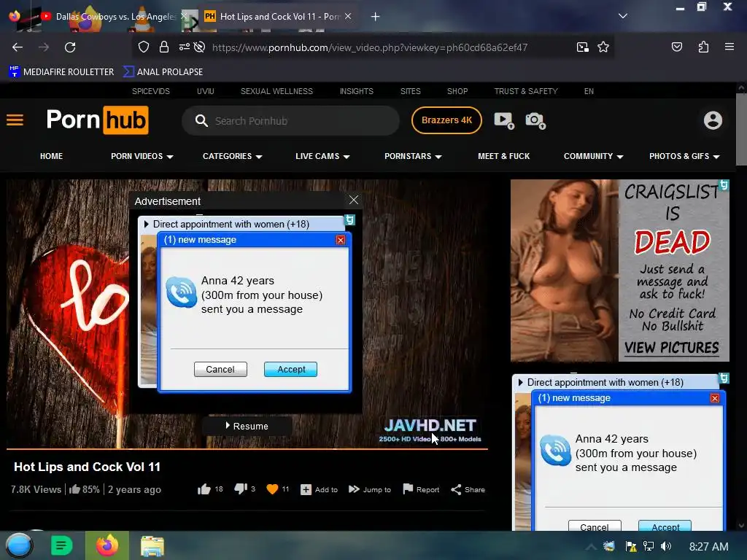Close the sidebar new message box with the red X

tap(715, 398)
